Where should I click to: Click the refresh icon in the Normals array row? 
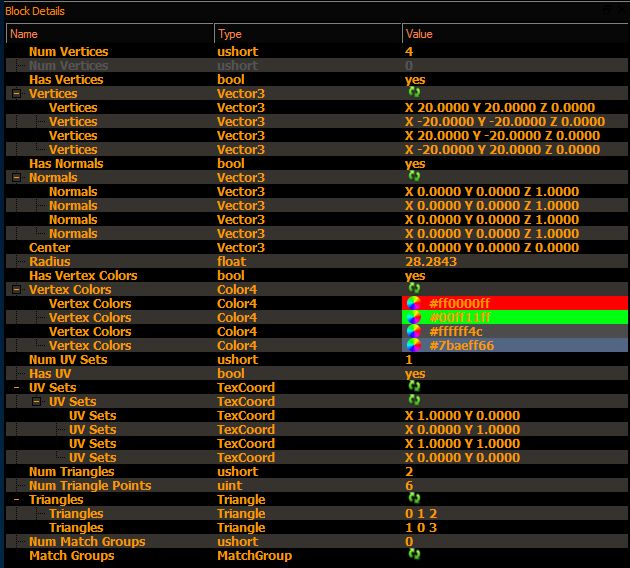pos(414,176)
